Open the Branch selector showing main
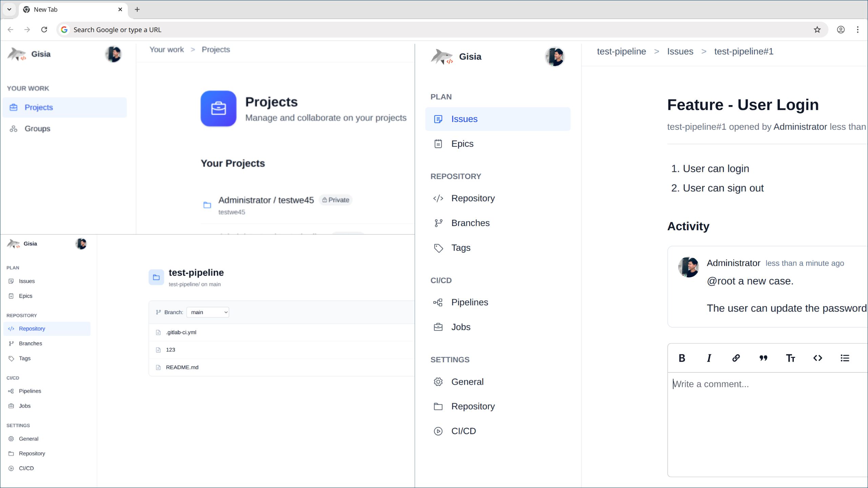868x488 pixels. [208, 312]
